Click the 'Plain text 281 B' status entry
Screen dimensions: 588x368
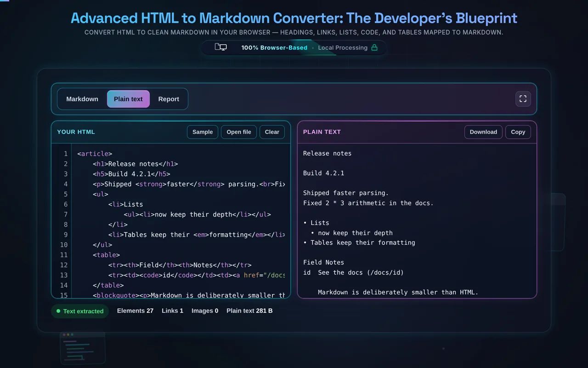[x=249, y=311]
